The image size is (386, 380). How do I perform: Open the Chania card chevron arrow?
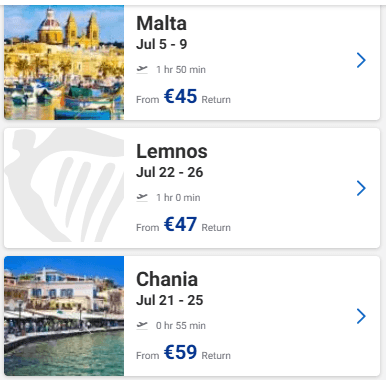point(361,316)
